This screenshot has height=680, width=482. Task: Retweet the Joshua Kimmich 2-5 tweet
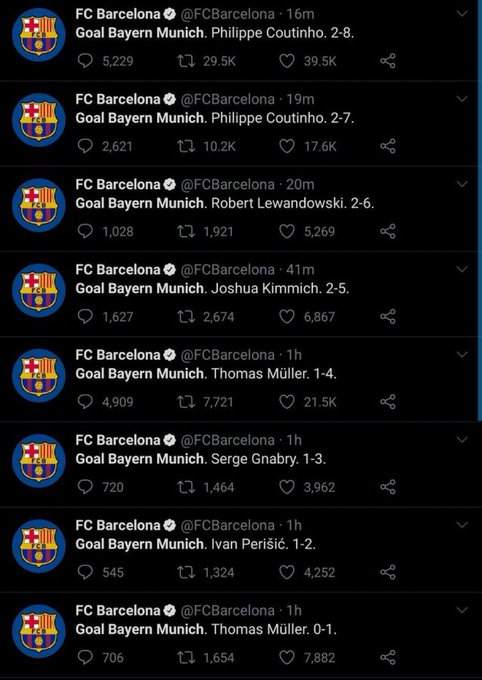click(x=186, y=317)
